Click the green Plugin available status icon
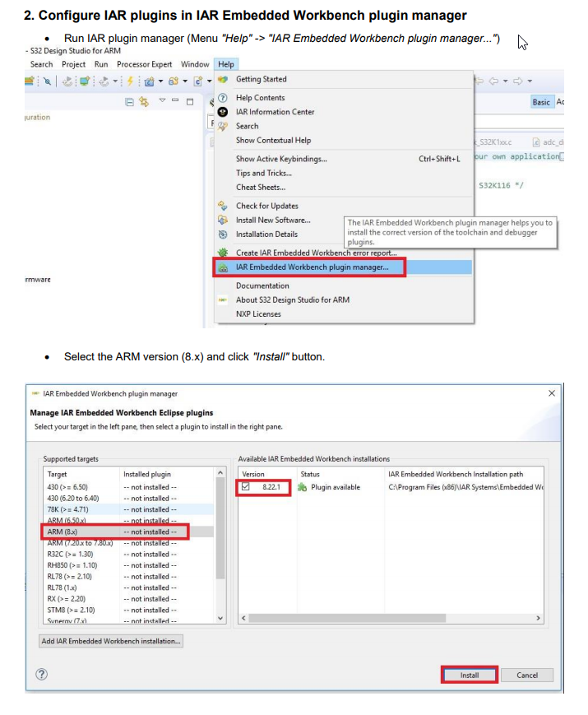 (302, 487)
